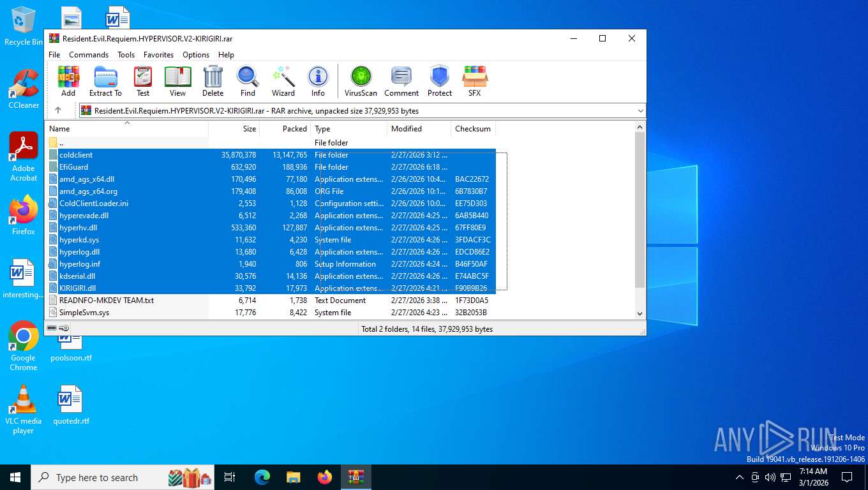Select ColdClientLoader.ini file

click(x=270, y=204)
